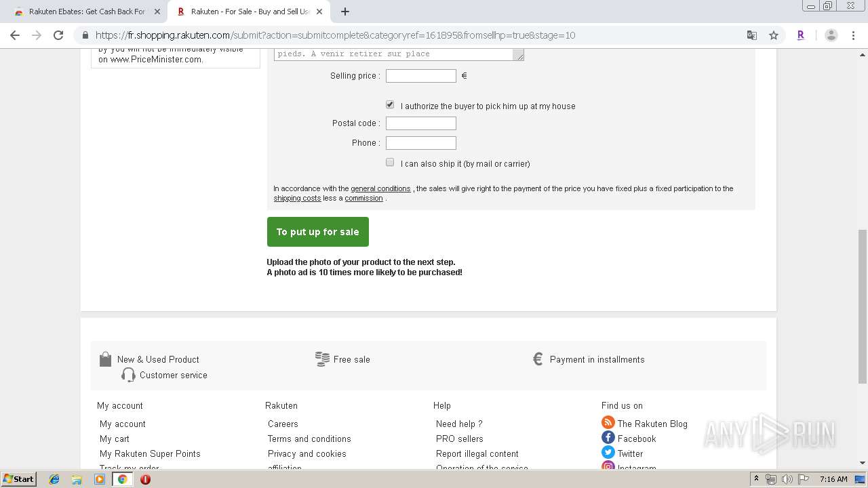Open the Chrome three-dot menu
Screen dimensions: 868x488
pos(854,35)
